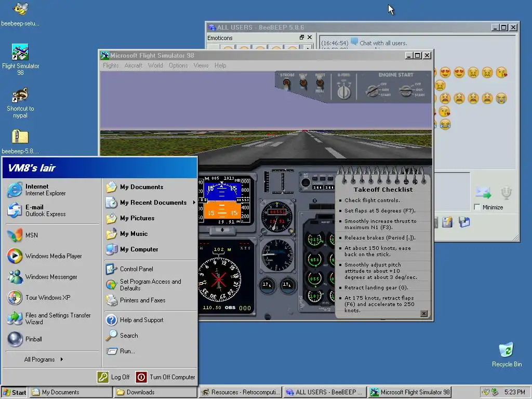Undock the Emoticons panel in BeeBEEP
532x399 pixels.
302,37
